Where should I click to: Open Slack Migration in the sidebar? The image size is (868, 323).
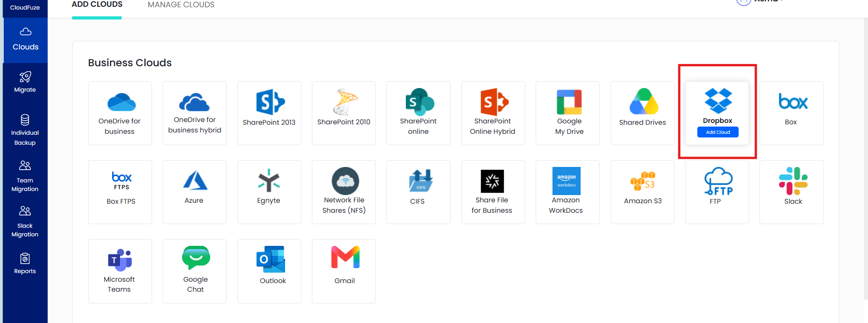point(25,221)
